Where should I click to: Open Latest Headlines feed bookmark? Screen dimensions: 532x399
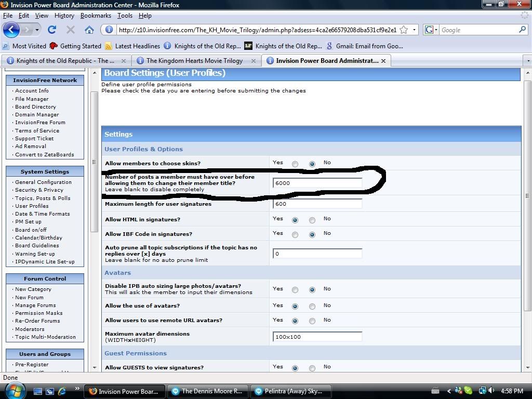[137, 46]
